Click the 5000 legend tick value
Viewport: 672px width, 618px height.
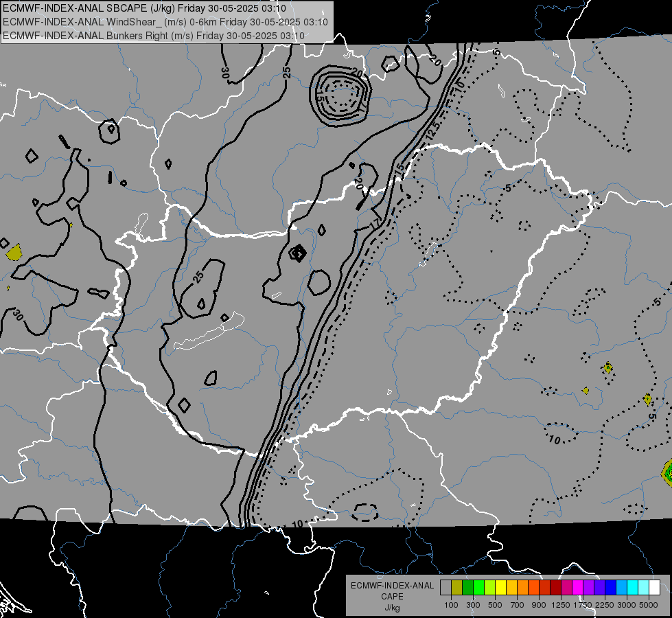tap(649, 605)
